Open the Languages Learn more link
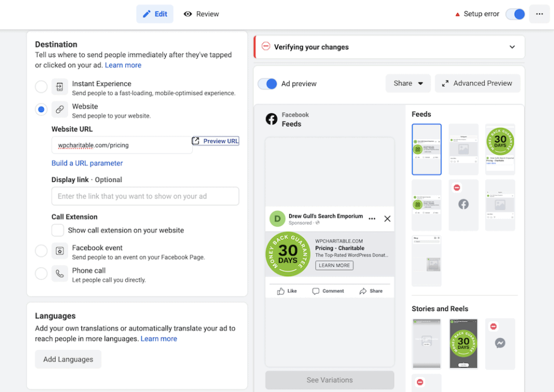Screen dimensions: 554x392 tap(159, 339)
